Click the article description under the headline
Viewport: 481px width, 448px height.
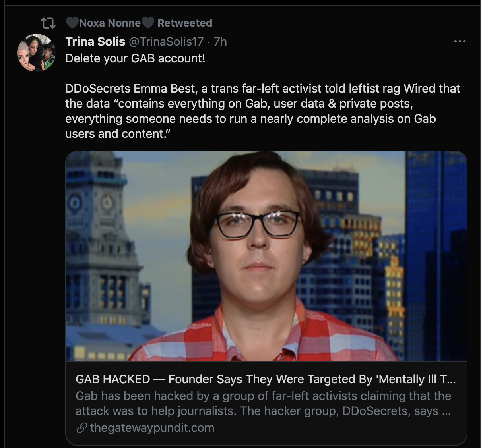point(263,403)
